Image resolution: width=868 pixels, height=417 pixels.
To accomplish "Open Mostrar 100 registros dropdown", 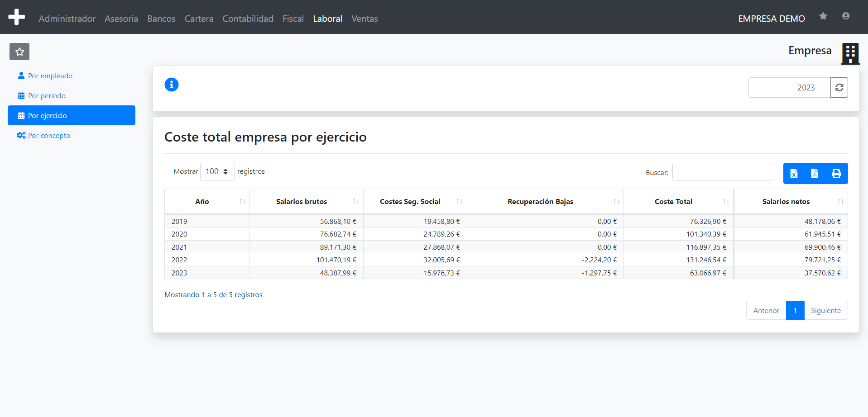I will click(x=217, y=171).
